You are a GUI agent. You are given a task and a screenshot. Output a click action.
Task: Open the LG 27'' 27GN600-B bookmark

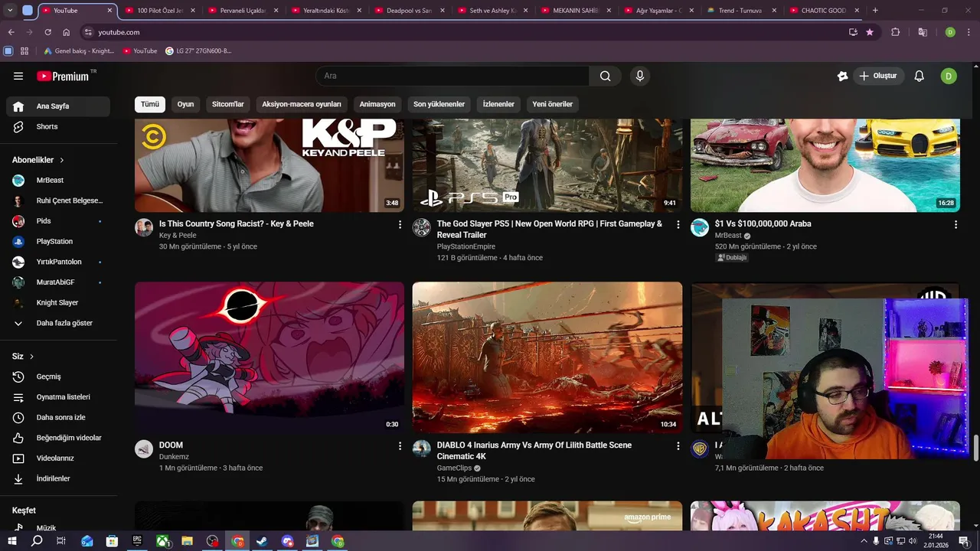point(198,51)
